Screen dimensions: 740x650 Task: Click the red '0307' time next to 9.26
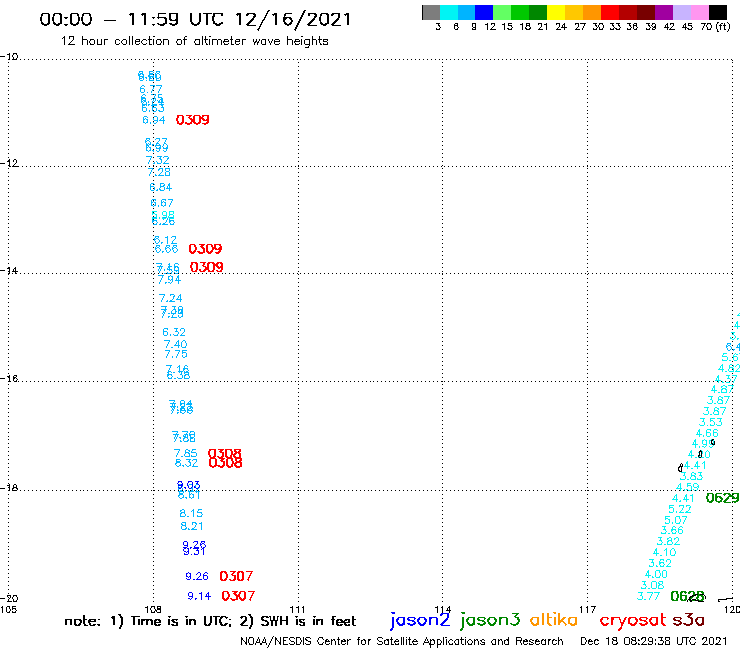point(236,576)
